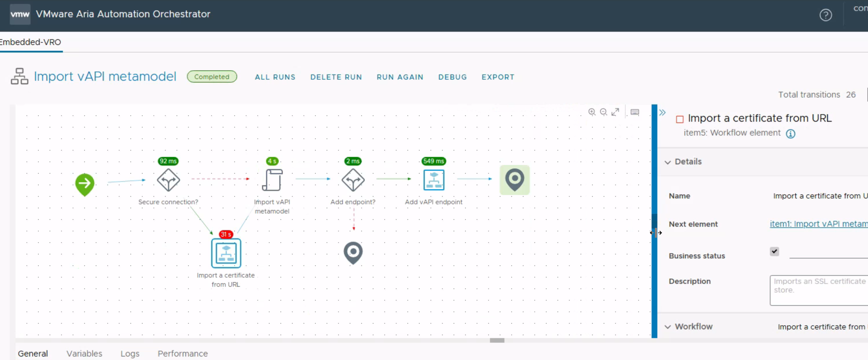Screen dimensions: 868x360
Task: Select the Add endpoint? decision node
Action: tap(353, 180)
